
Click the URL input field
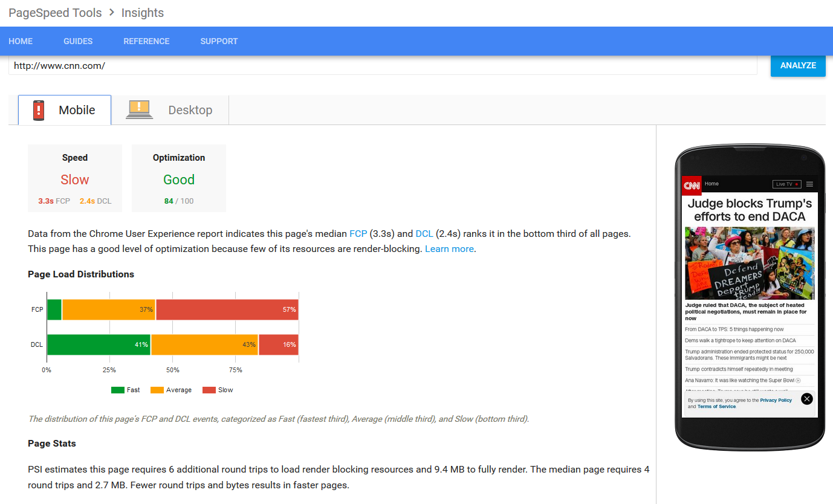[382, 66]
